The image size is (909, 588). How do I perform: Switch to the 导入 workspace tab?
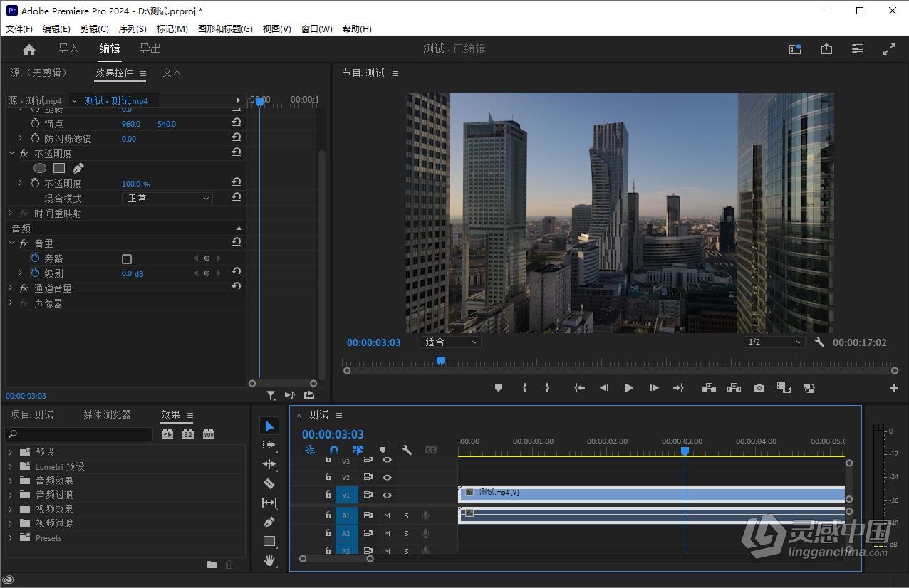[x=69, y=49]
